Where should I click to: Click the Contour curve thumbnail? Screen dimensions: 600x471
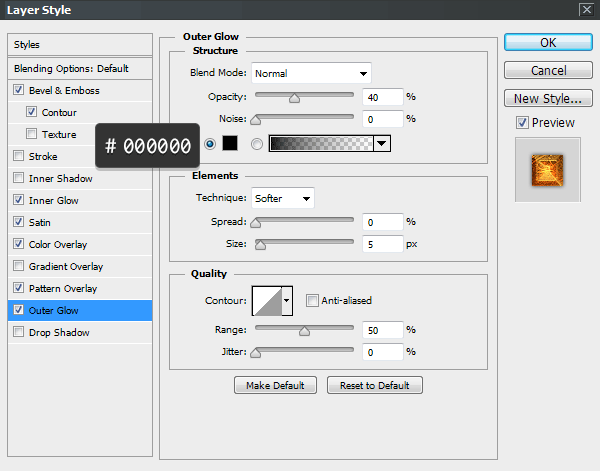(266, 300)
